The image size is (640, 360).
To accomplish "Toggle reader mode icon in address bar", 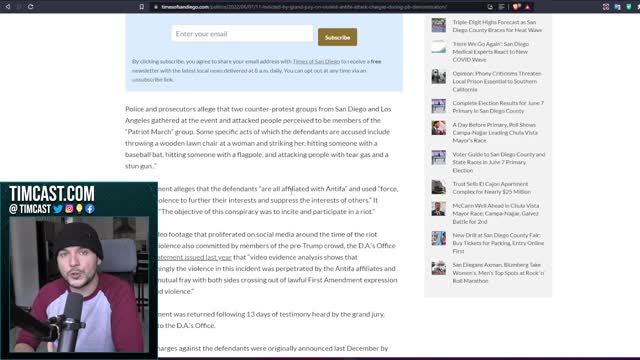I will click(x=502, y=7).
